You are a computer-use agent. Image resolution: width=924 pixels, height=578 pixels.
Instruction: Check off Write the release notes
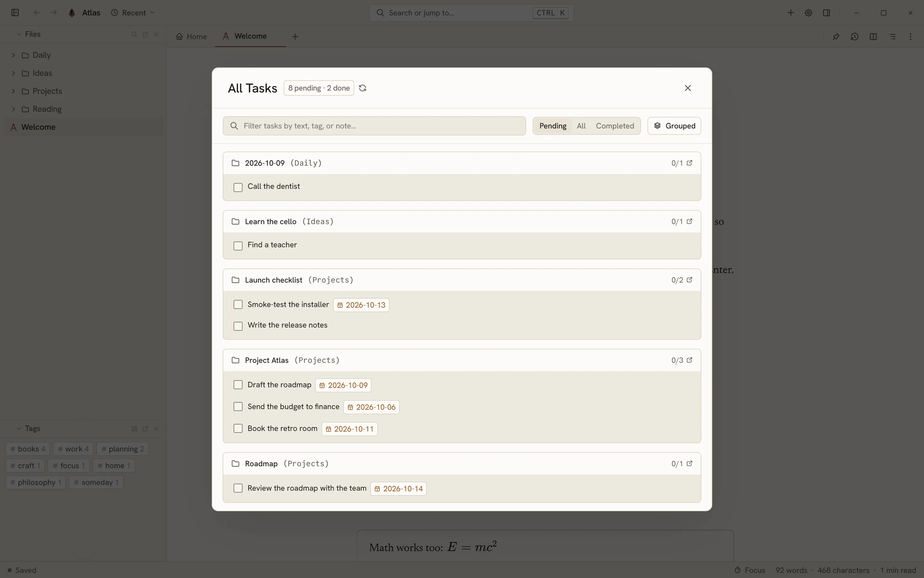[x=238, y=326]
